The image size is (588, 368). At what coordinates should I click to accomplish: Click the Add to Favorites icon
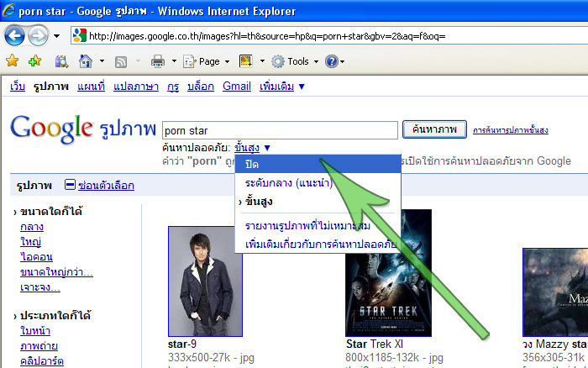click(35, 60)
